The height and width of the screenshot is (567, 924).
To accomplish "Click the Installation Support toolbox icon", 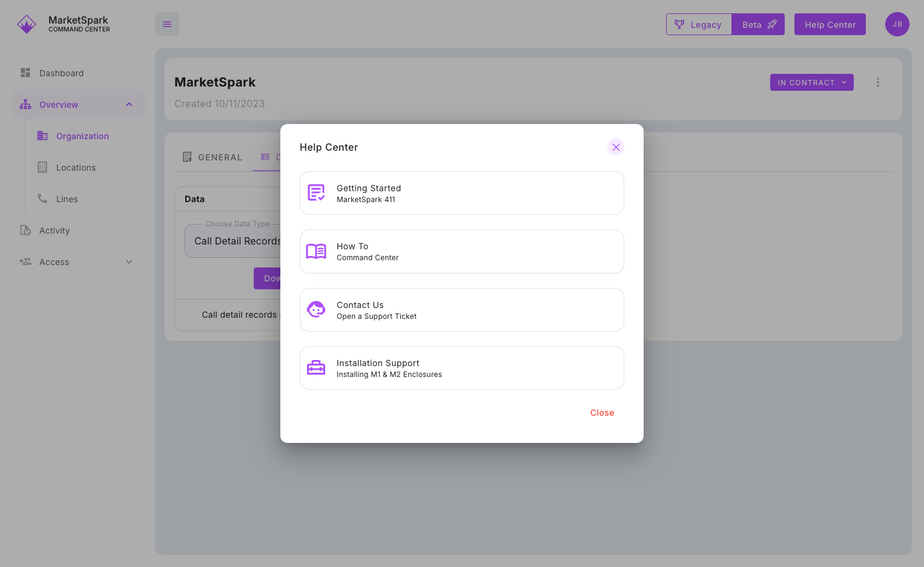I will [316, 367].
